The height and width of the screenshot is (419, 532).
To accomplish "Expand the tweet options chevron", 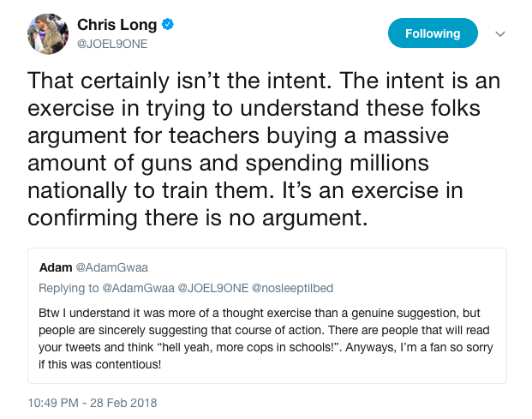I will point(501,33).
